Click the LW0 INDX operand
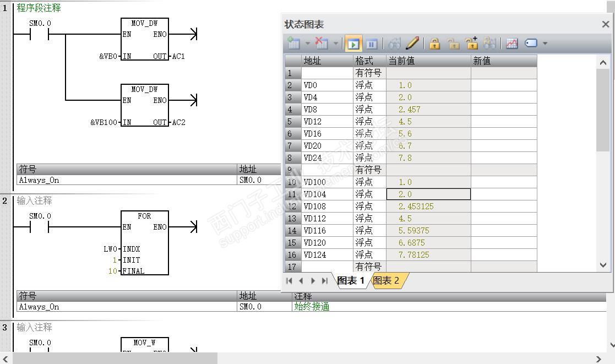This screenshot has height=364, width=615. coord(110,249)
